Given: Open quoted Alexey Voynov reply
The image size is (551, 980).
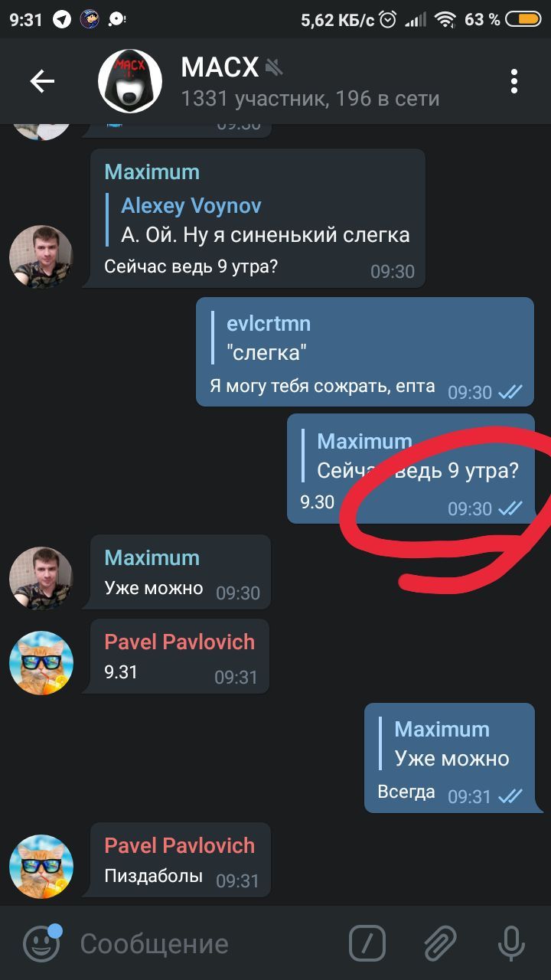Looking at the screenshot, I should [264, 220].
